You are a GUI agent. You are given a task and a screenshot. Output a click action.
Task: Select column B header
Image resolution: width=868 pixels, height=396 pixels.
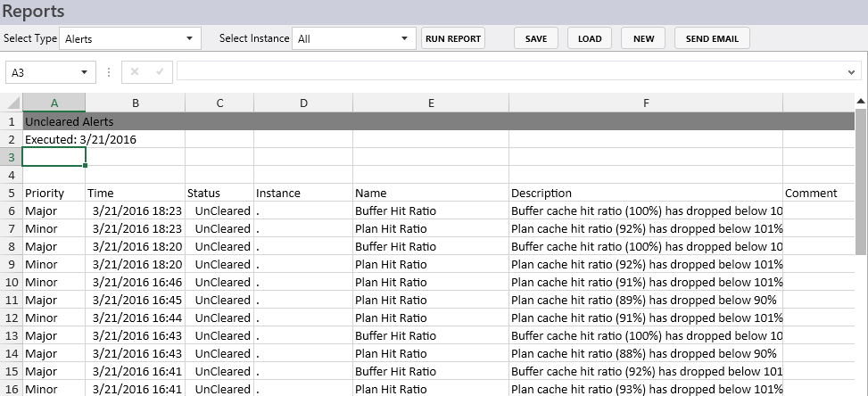pyautogui.click(x=136, y=103)
